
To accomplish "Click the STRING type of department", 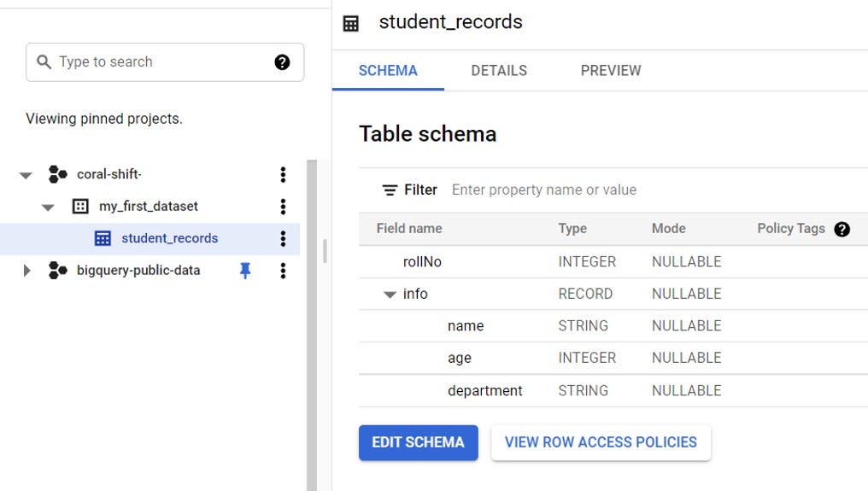I will click(x=583, y=391).
